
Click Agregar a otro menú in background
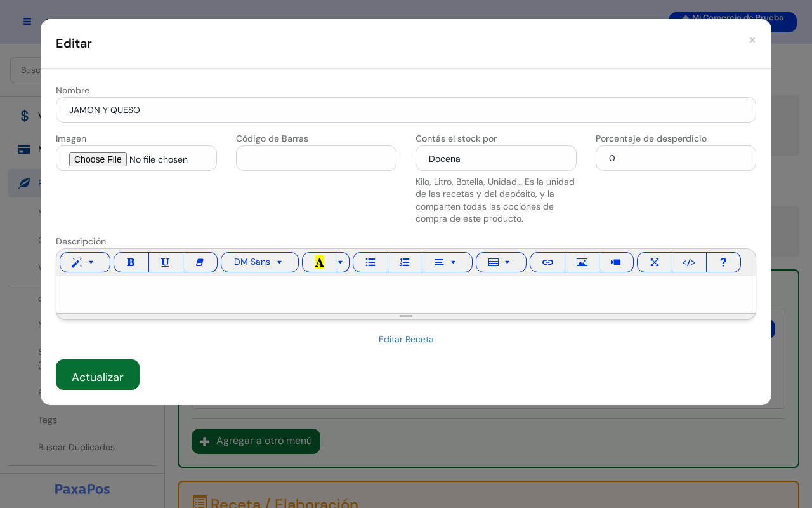pyautogui.click(x=256, y=441)
